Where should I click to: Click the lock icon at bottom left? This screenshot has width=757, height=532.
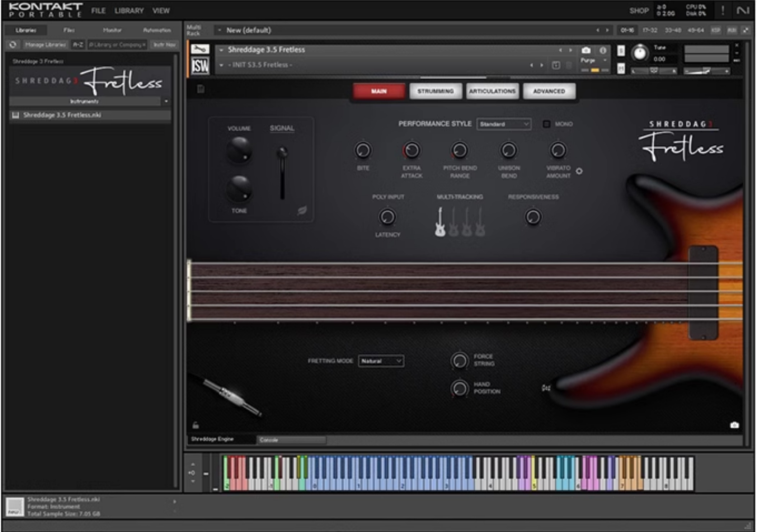pos(196,425)
